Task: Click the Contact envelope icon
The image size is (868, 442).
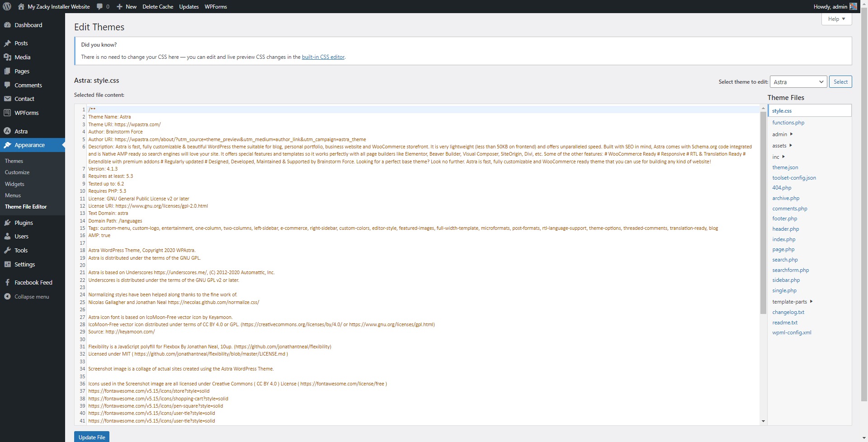Action: [x=7, y=99]
